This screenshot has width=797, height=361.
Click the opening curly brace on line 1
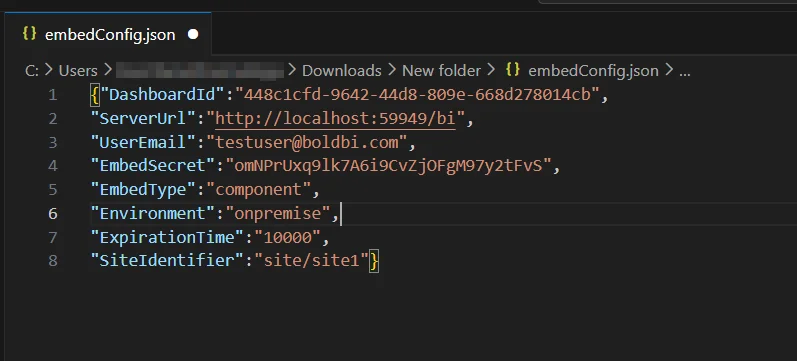click(95, 95)
